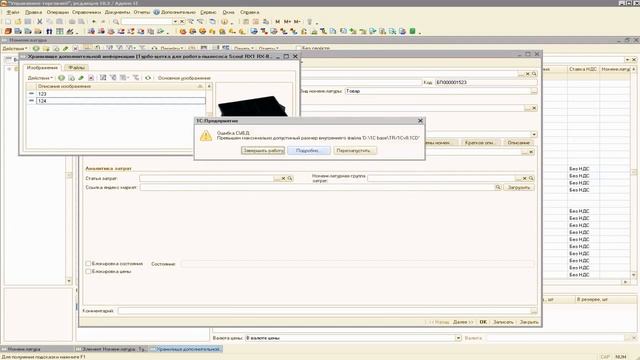640x360 pixels.
Task: Click the Загрузить button
Action: (519, 187)
